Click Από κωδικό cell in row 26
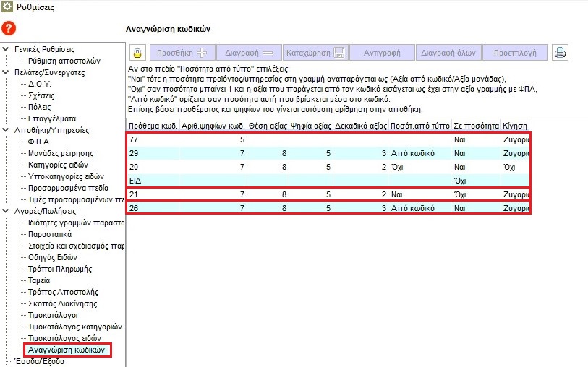Viewport: 588px width, 367px height. click(420, 208)
